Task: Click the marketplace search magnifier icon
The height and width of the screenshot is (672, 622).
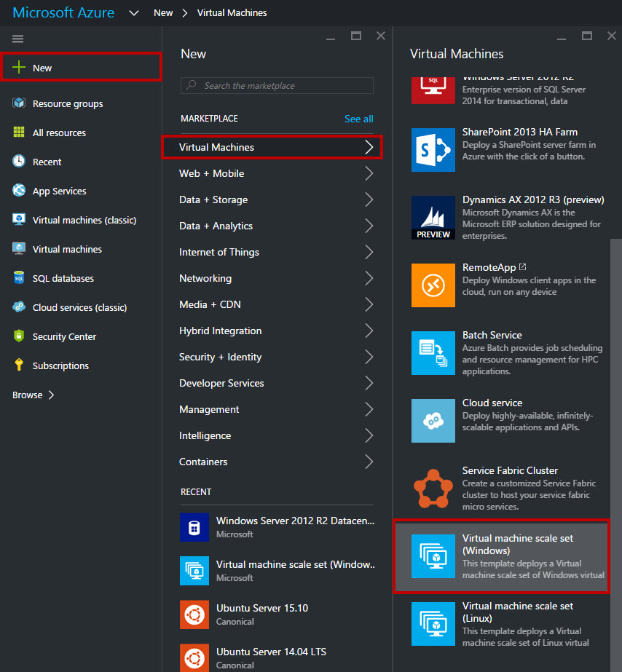Action: [x=192, y=85]
